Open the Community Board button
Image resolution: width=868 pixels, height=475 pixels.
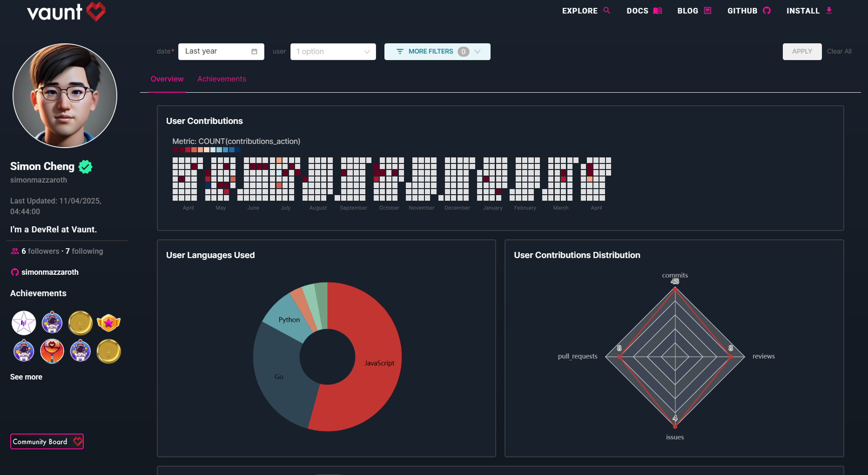pyautogui.click(x=47, y=441)
